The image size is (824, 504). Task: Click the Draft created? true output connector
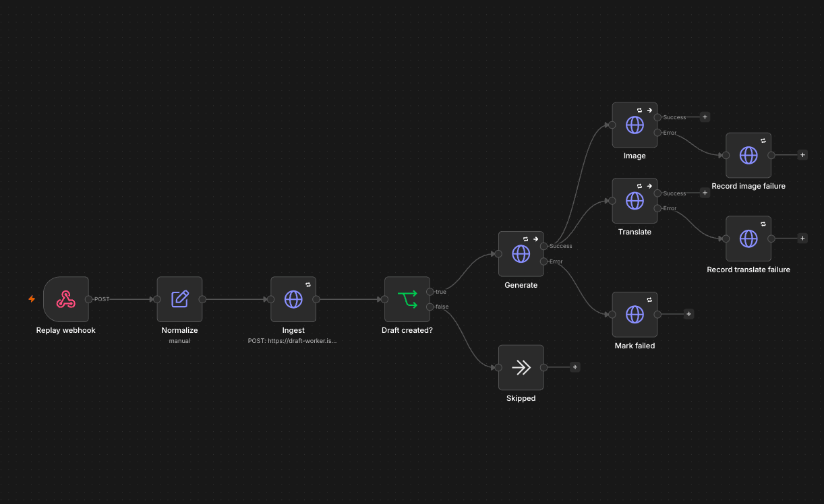coord(430,292)
